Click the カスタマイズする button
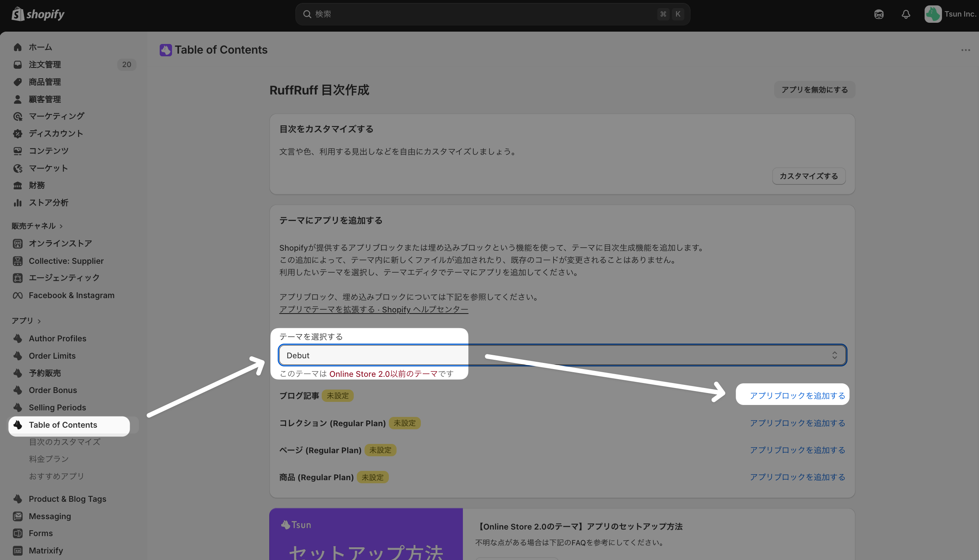The height and width of the screenshot is (560, 979). point(809,176)
